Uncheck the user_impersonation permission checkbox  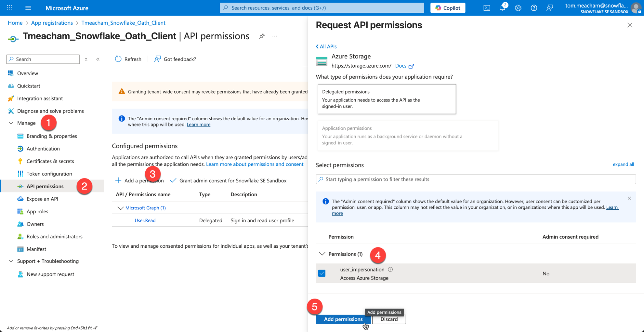(322, 273)
